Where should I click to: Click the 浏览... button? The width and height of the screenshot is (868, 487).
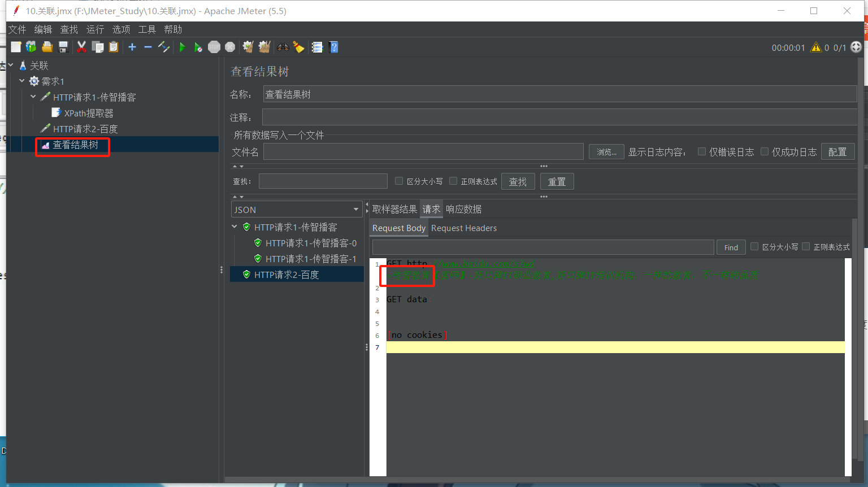[606, 151]
